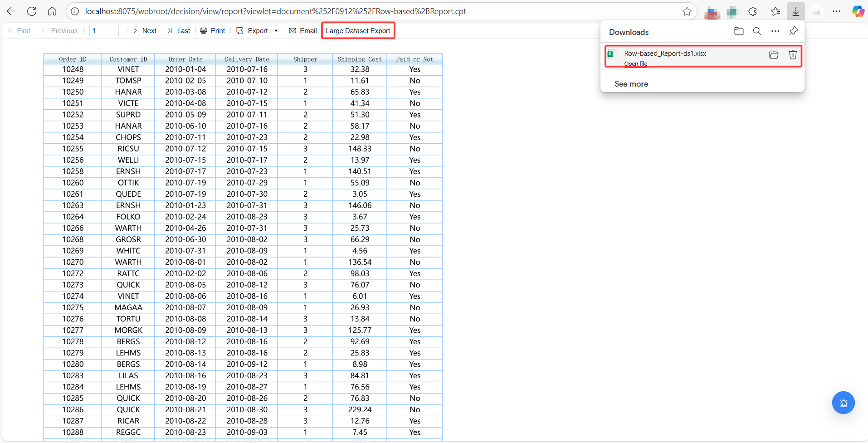The height and width of the screenshot is (443, 868).
Task: Click the page number input field
Action: pos(104,31)
